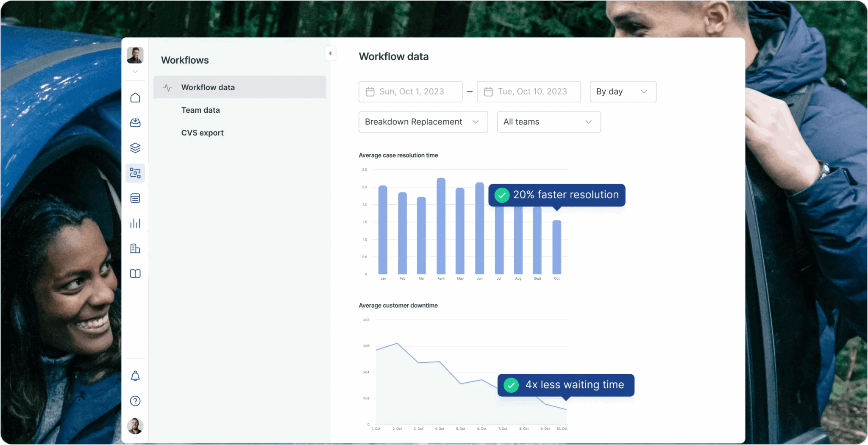Select CVS export in the Workflows menu

(203, 133)
